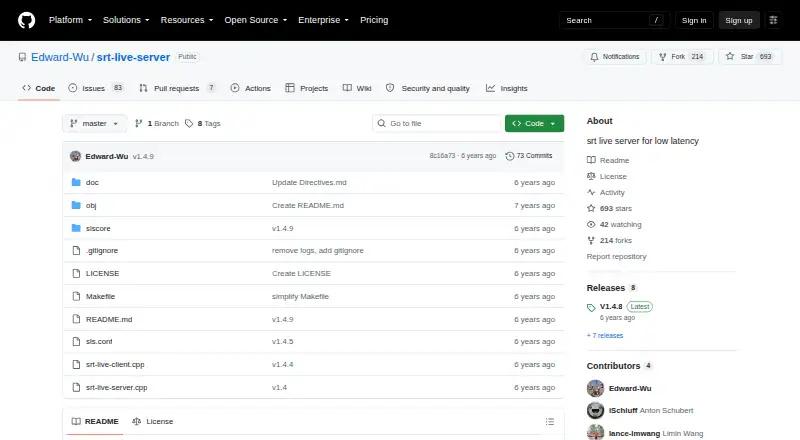800x440 pixels.
Task: Open Readme link in About sidebar
Action: [608, 160]
